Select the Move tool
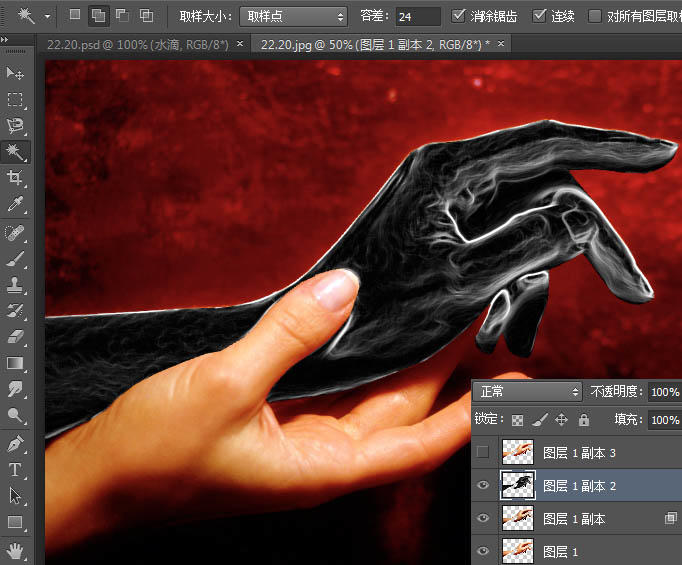This screenshot has width=682, height=565. pyautogui.click(x=15, y=73)
